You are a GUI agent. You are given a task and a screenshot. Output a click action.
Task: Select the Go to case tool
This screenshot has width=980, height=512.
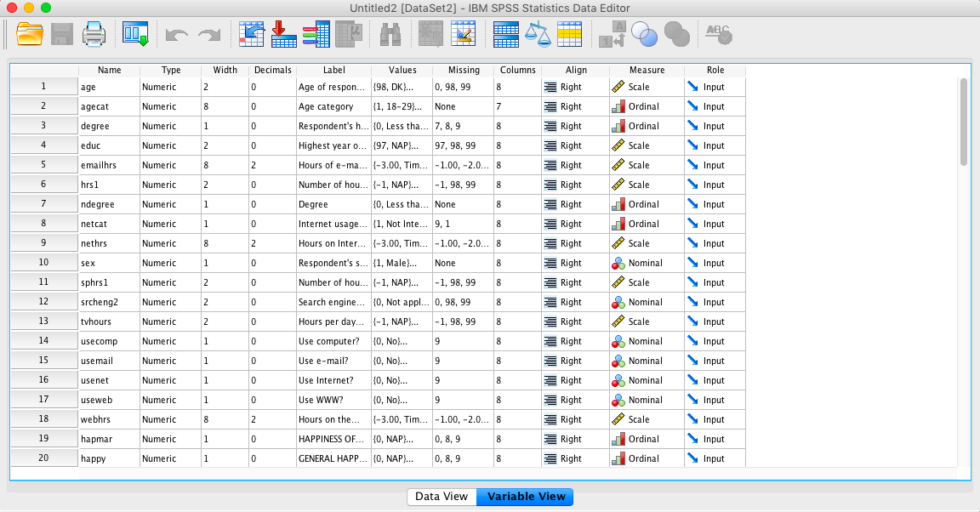pyautogui.click(x=251, y=34)
